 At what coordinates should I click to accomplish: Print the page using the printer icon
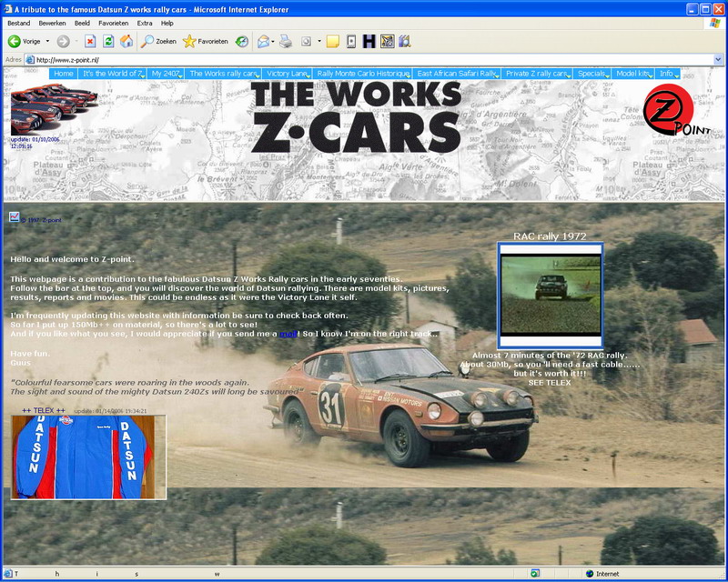[x=286, y=41]
